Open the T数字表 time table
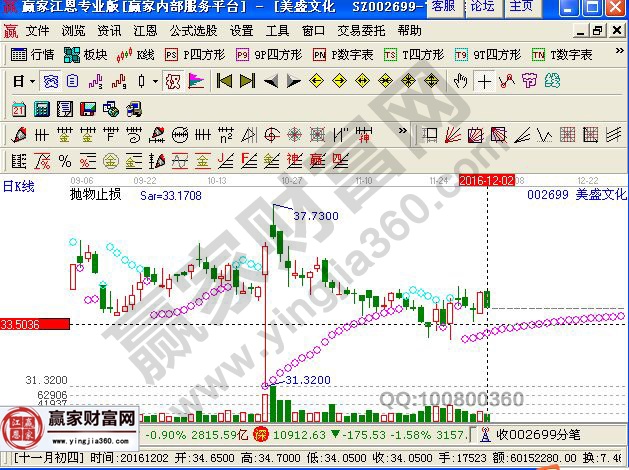Screen dimensions: 629x470 (562, 55)
